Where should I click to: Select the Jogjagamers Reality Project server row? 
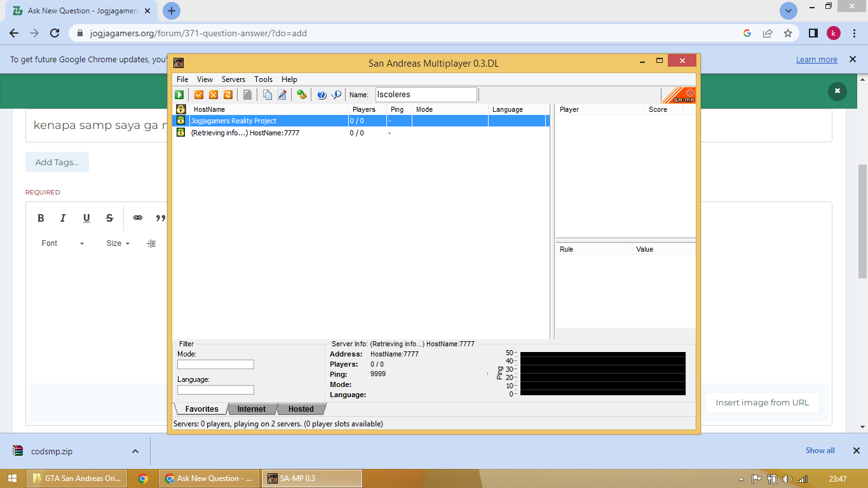coord(362,121)
